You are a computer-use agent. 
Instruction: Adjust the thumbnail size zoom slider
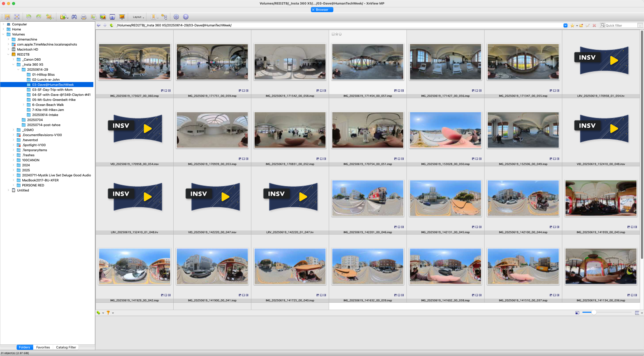pyautogui.click(x=594, y=312)
